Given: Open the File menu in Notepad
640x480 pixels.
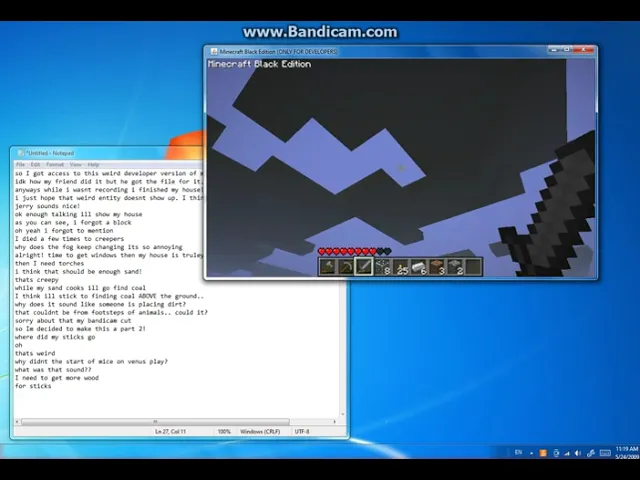Looking at the screenshot, I should (x=20, y=164).
